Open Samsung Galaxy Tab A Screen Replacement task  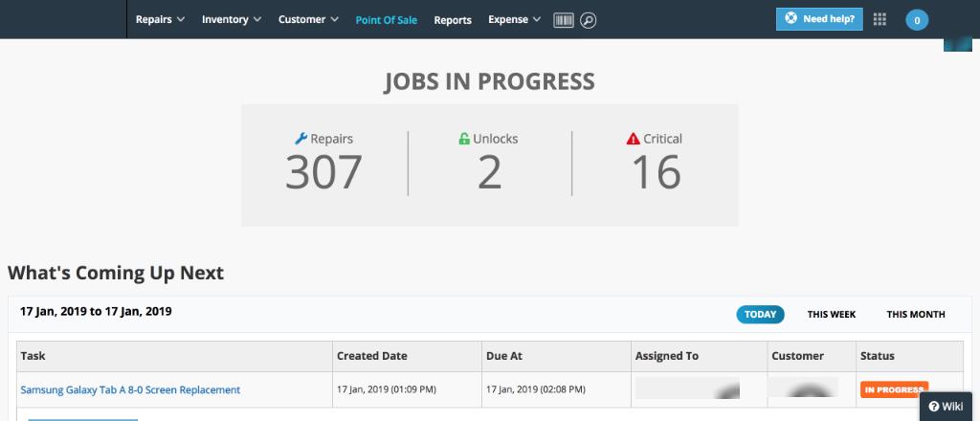(x=130, y=389)
